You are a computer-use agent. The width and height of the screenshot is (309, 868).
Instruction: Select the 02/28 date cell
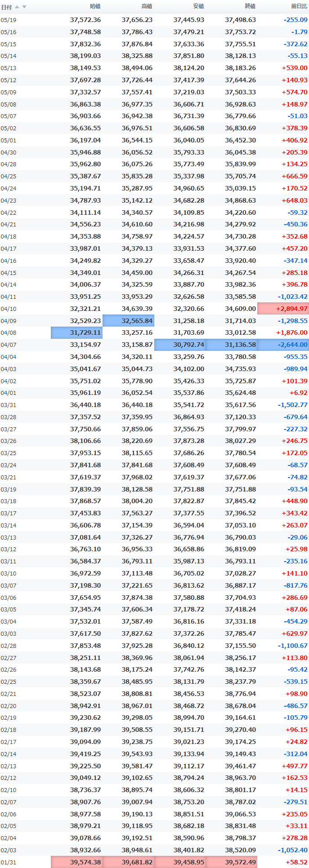(9, 646)
